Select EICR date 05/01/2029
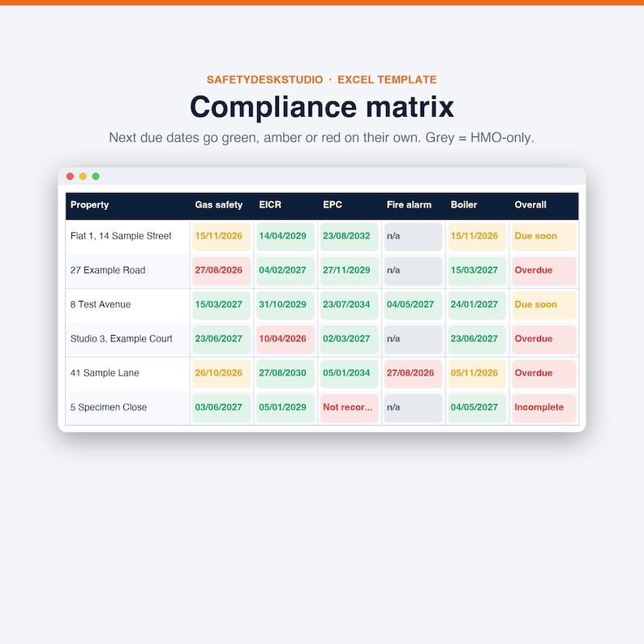644x644 pixels. (286, 408)
